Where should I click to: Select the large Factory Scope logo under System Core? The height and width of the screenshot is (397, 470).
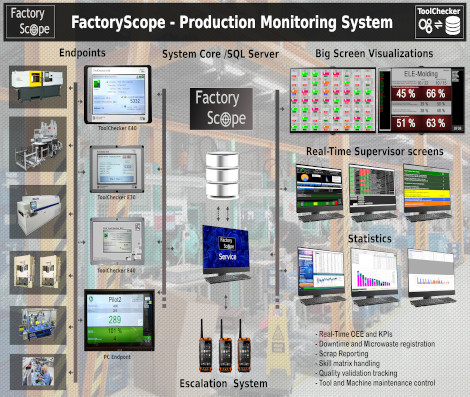[x=221, y=109]
